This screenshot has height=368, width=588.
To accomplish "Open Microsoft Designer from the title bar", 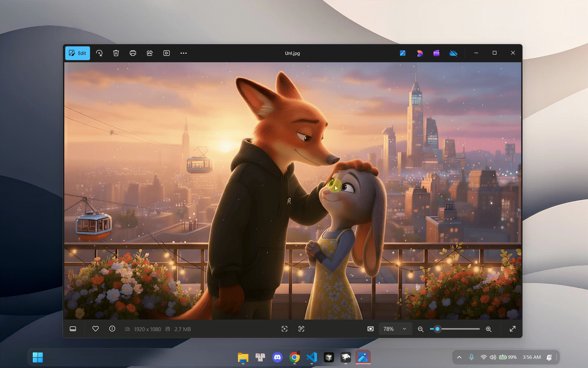I will click(420, 53).
